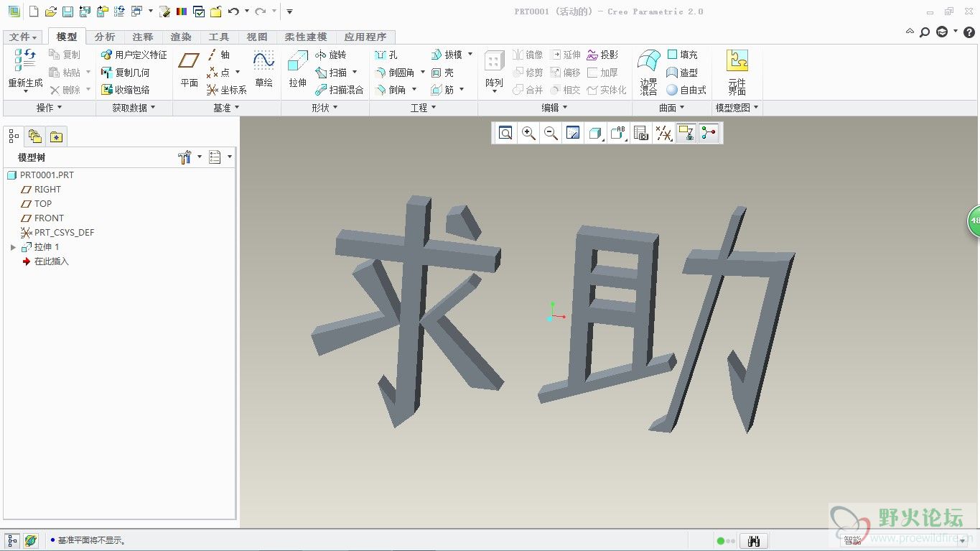Choose the 壳 shell tool
The image size is (980, 551).
coord(443,73)
